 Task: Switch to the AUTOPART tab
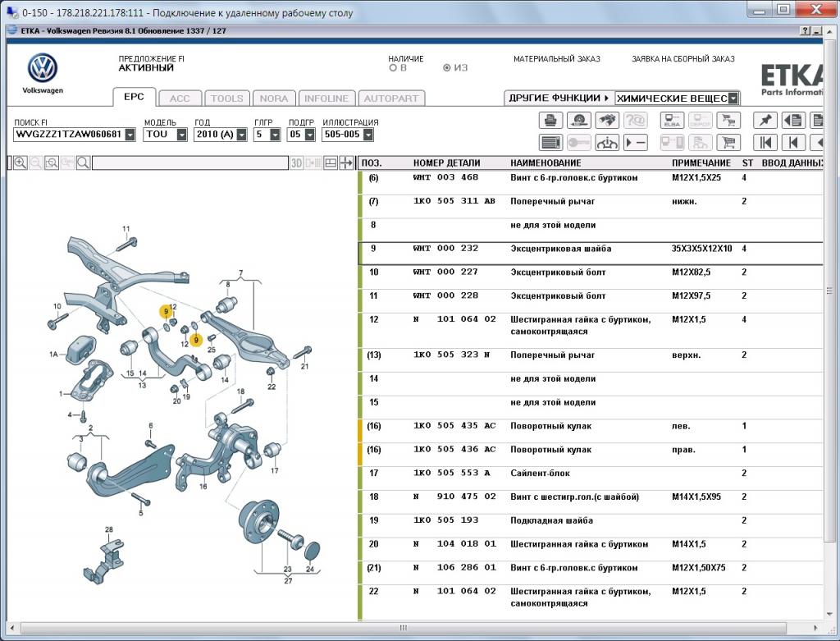pos(391,98)
